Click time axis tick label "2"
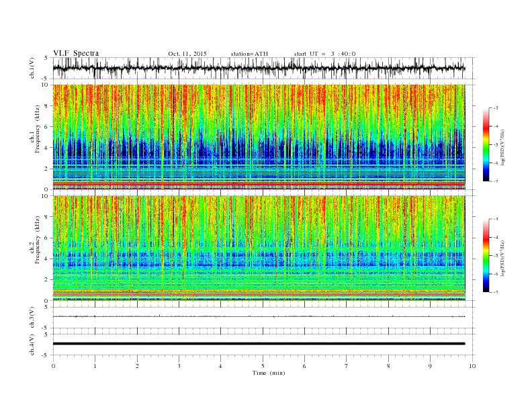This screenshot has width=532, height=411. point(137,366)
